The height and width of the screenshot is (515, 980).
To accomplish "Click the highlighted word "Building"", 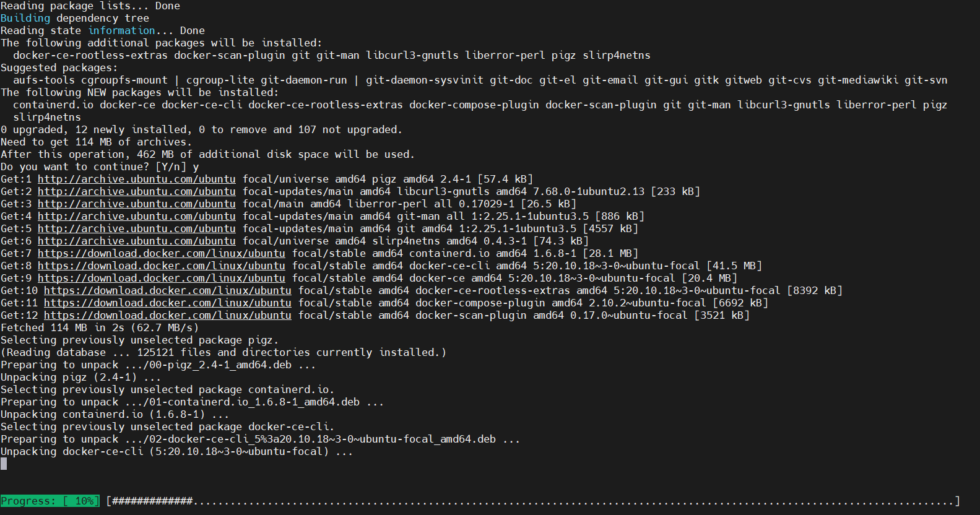I will 25,19.
